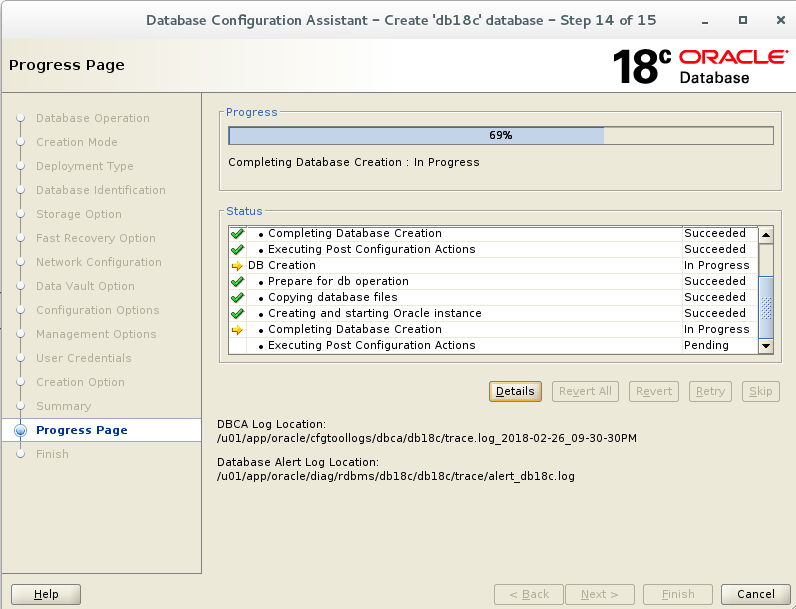Select Creation Mode step in sidebar
The height and width of the screenshot is (609, 796).
77,142
